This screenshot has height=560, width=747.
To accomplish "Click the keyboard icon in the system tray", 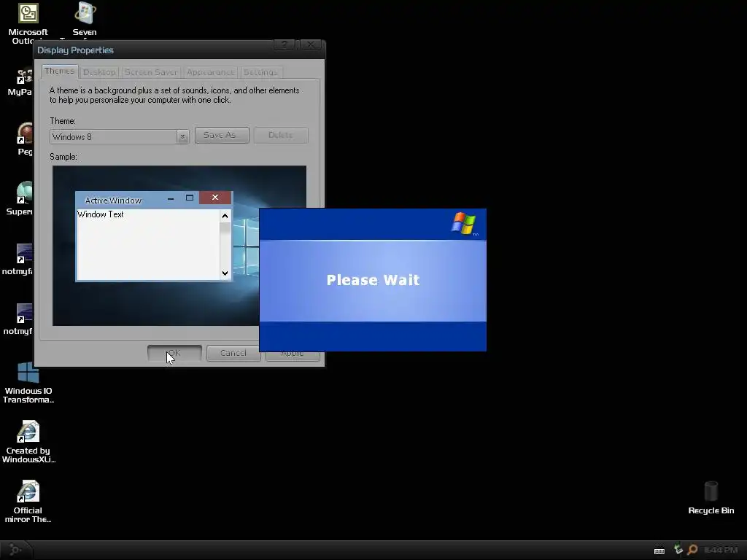I will pos(659,551).
